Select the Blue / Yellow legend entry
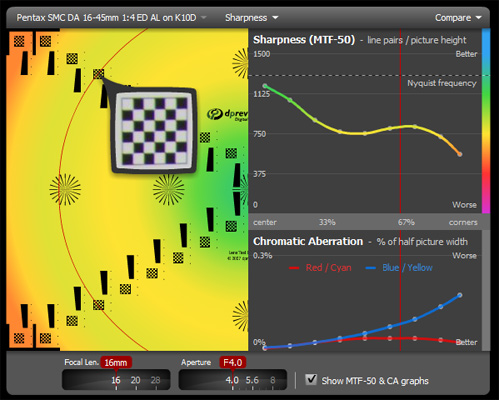This screenshot has height=400, width=499. pos(399,268)
